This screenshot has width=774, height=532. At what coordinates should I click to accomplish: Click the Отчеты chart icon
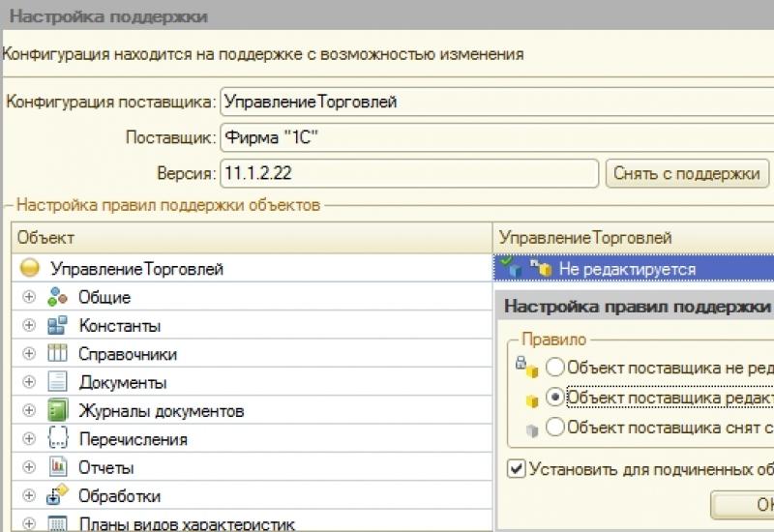tap(58, 467)
